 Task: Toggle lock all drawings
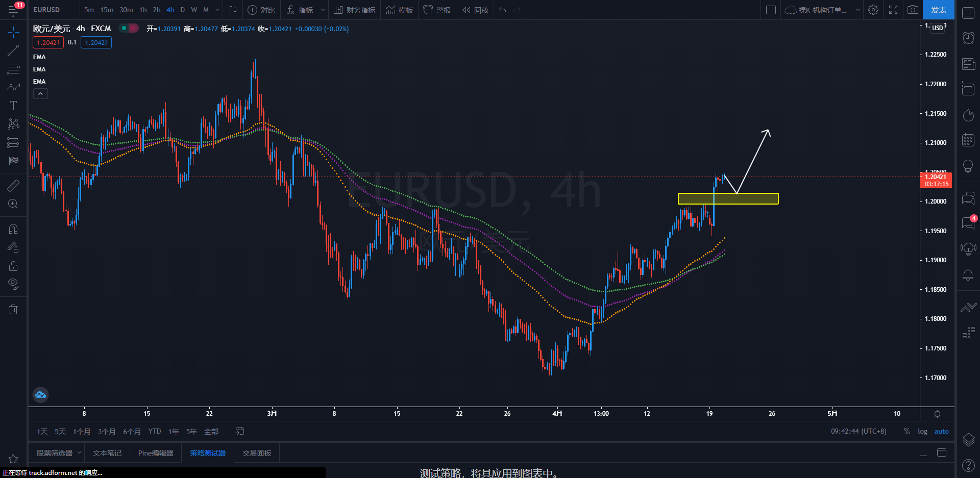[13, 266]
